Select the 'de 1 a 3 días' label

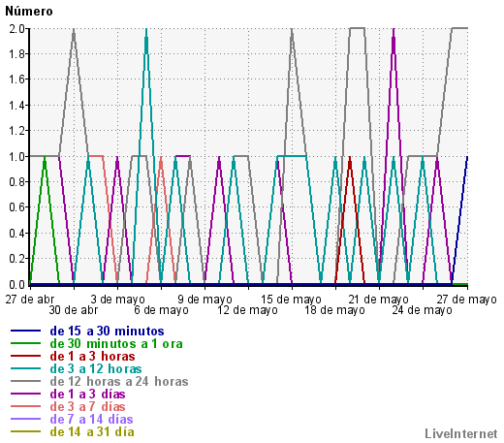click(x=87, y=394)
